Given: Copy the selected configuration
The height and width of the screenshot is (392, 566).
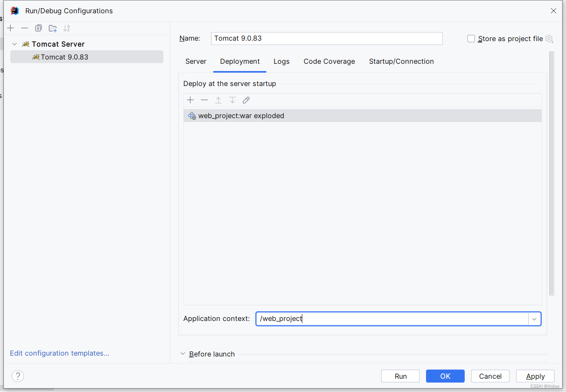Looking at the screenshot, I should click(39, 28).
